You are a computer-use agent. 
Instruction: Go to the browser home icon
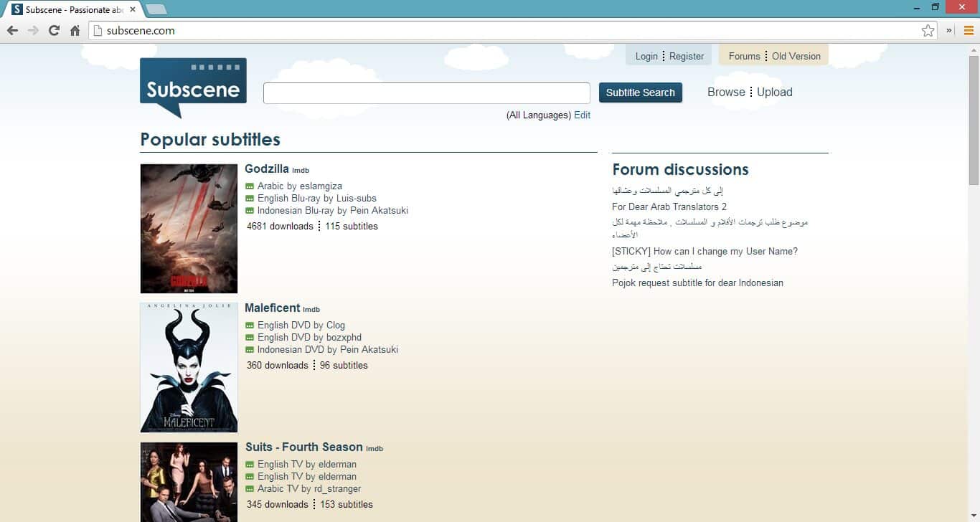click(x=75, y=31)
